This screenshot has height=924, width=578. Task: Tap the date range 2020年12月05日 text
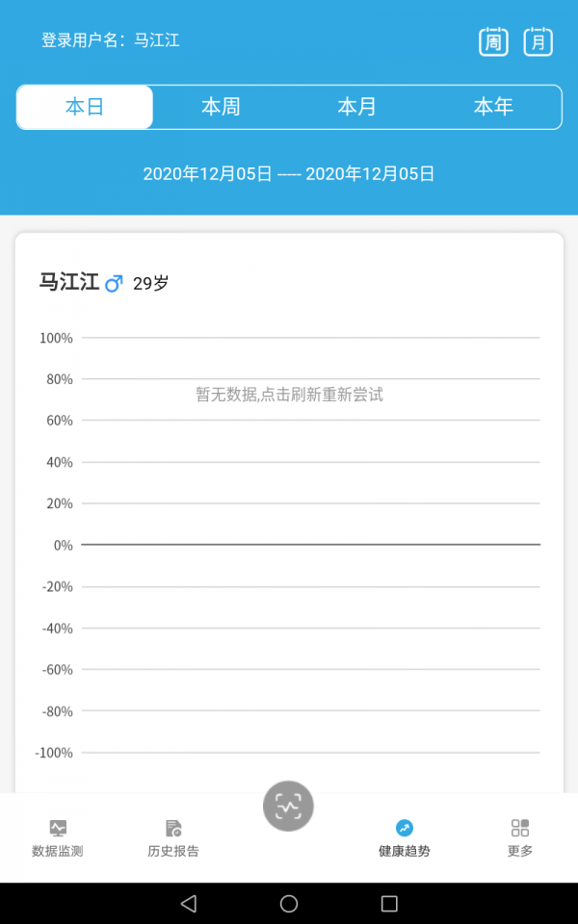[x=289, y=174]
